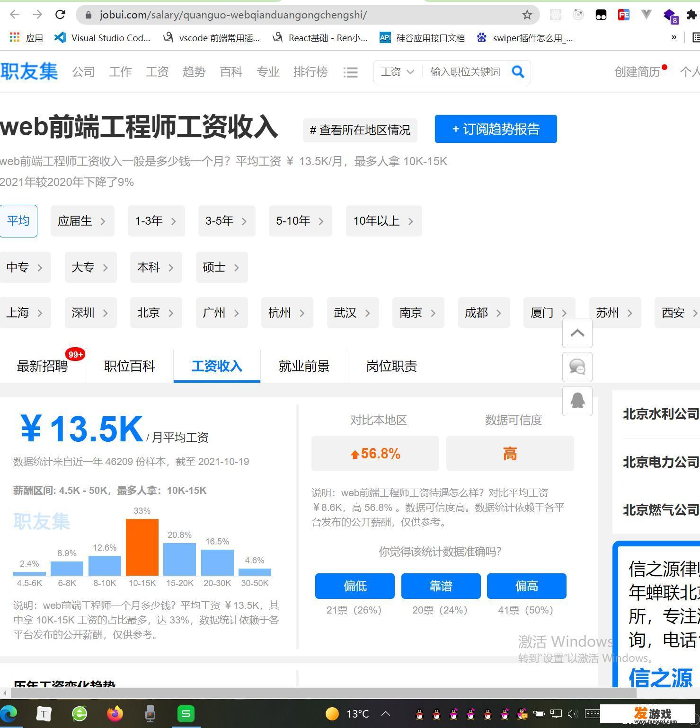Screen dimensions: 700x728
Task: Open the hamburger list menu icon in the nav bar
Action: click(350, 72)
